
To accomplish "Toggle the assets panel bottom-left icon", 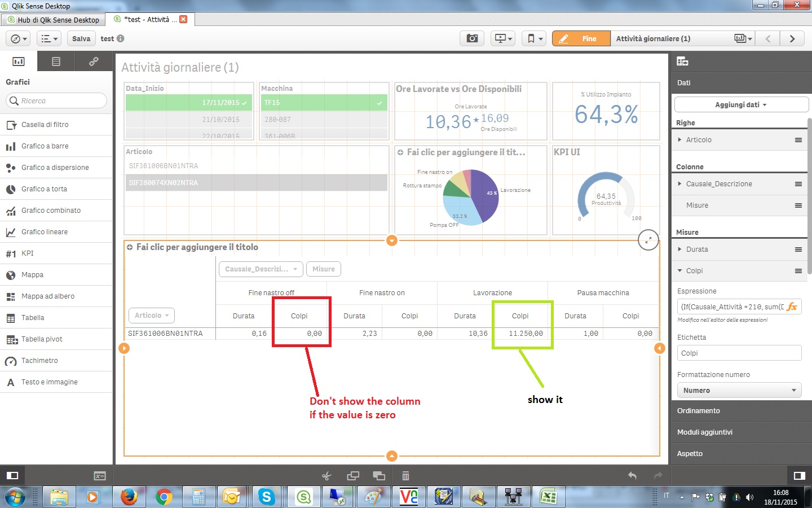I will coord(12,476).
